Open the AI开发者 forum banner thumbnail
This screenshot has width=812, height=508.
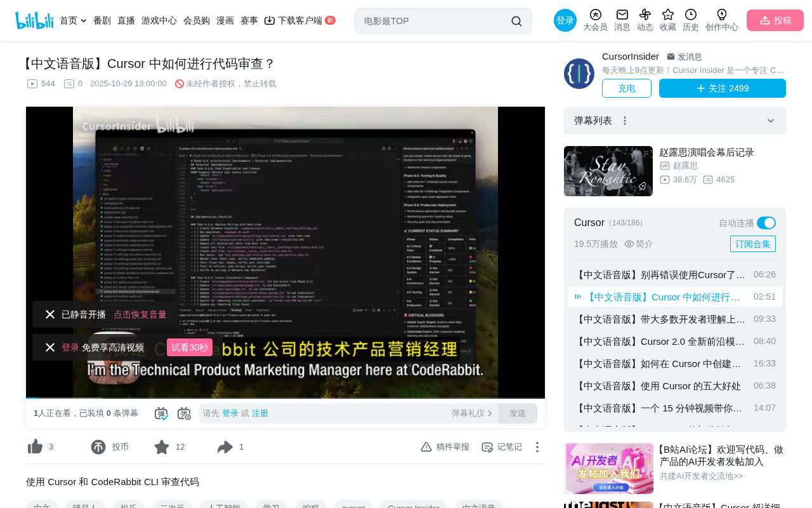tap(609, 469)
